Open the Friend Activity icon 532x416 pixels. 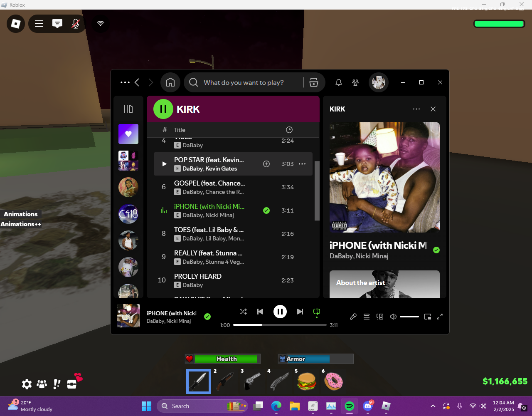[355, 82]
